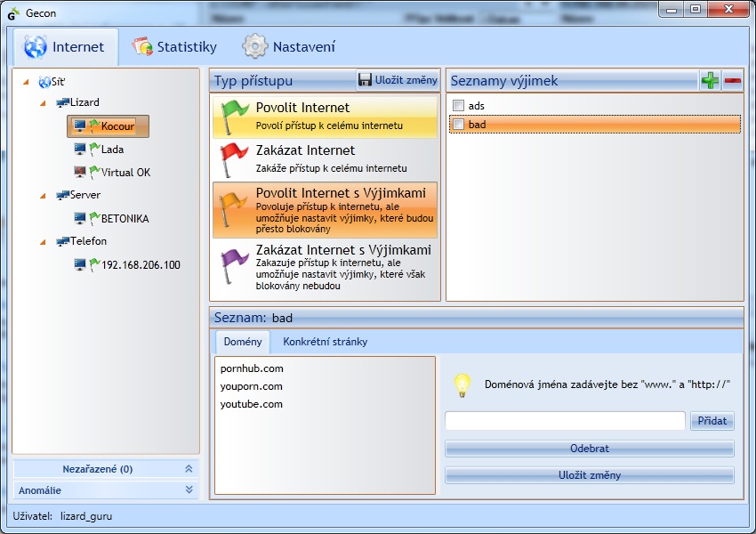Click the computer icon beside BETONIKA

point(79,218)
